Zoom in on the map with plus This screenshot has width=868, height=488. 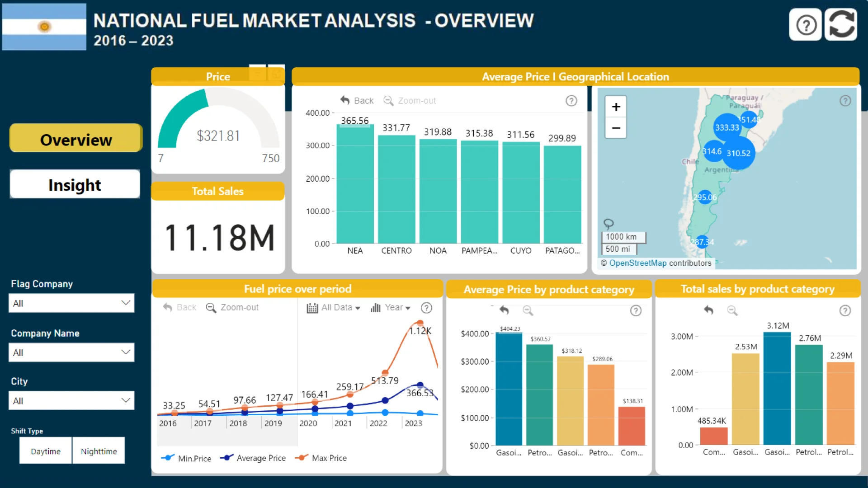[616, 107]
